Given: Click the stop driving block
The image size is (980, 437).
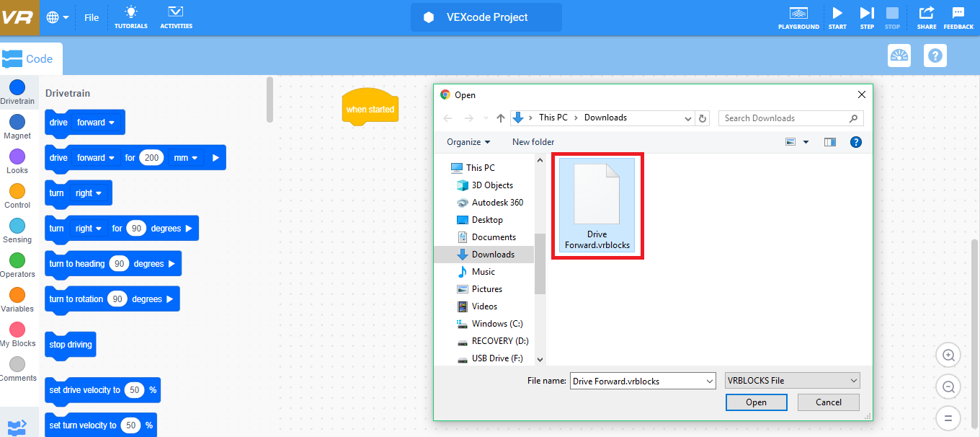Looking at the screenshot, I should [71, 345].
